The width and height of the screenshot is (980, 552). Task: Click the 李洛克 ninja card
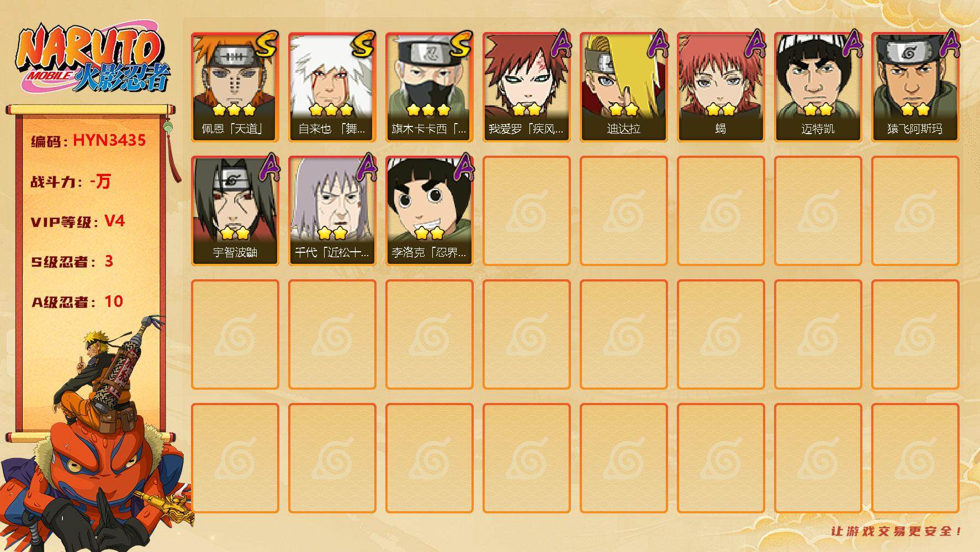click(x=429, y=211)
